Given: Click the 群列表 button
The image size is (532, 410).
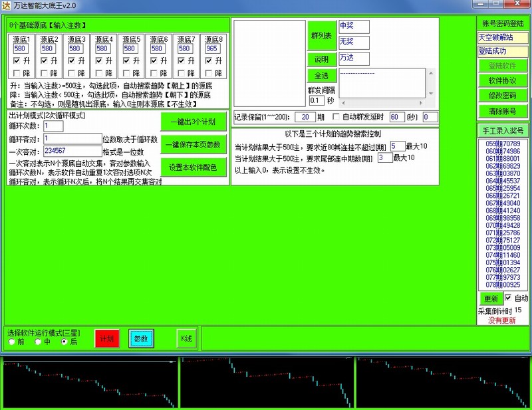Looking at the screenshot, I should [321, 35].
